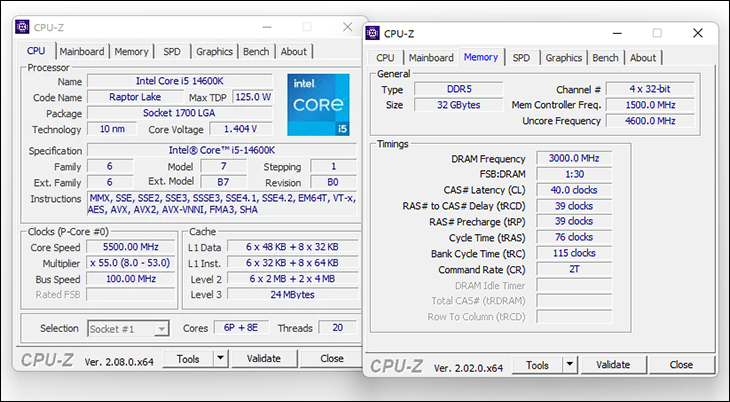Click the Ext. Model value B7
This screenshot has width=730, height=402.
223,182
